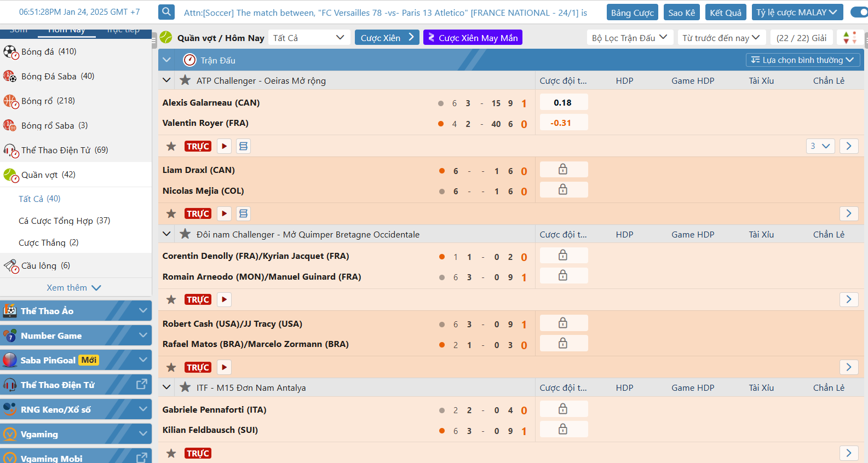The image size is (868, 463).
Task: Select Cược Thắng (2) sub-item
Action: click(x=49, y=242)
